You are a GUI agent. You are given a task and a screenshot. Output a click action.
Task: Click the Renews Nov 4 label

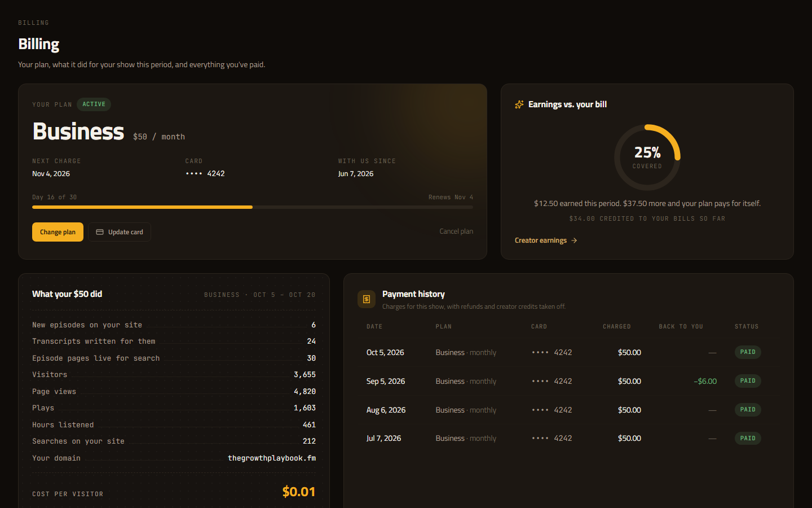click(451, 198)
